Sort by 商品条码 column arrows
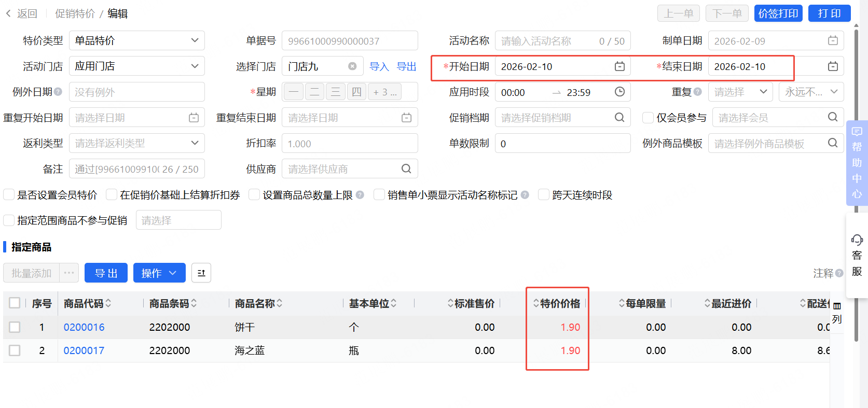Viewport: 868px width, 408px height. pyautogui.click(x=194, y=303)
